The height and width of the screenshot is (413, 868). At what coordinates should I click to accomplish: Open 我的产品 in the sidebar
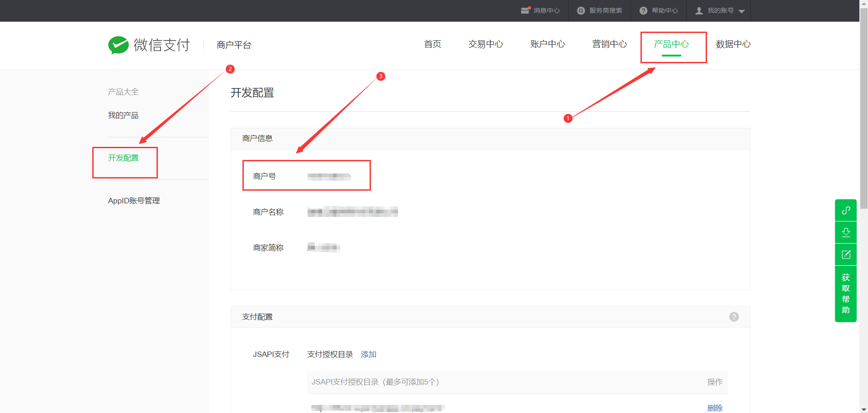pyautogui.click(x=123, y=116)
